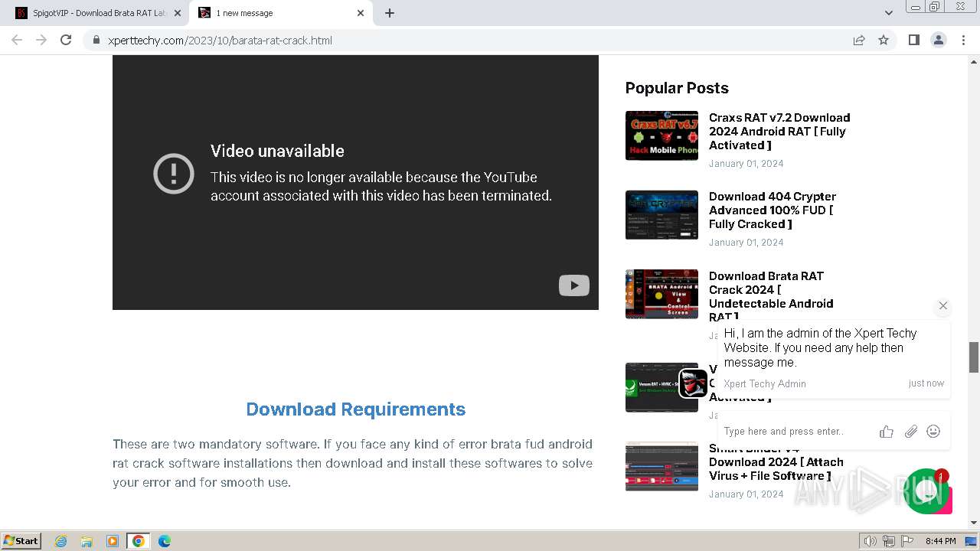Click the Popular Posts heading
The height and width of the screenshot is (551, 980).
[x=677, y=88]
